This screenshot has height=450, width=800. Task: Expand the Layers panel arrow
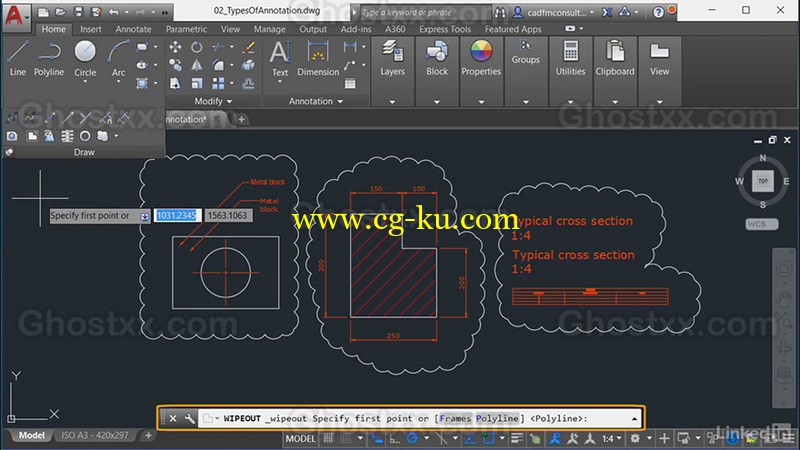coord(392,102)
